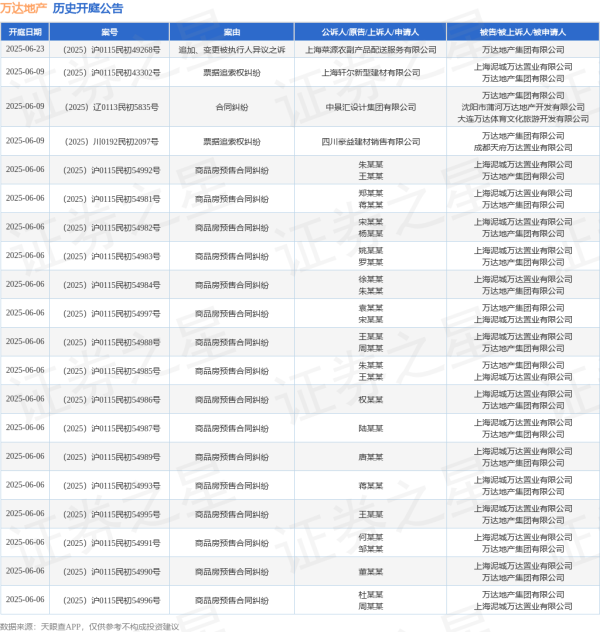Click plaintiff 姚某某
Viewport: 600px width, 632px height.
pos(370,251)
